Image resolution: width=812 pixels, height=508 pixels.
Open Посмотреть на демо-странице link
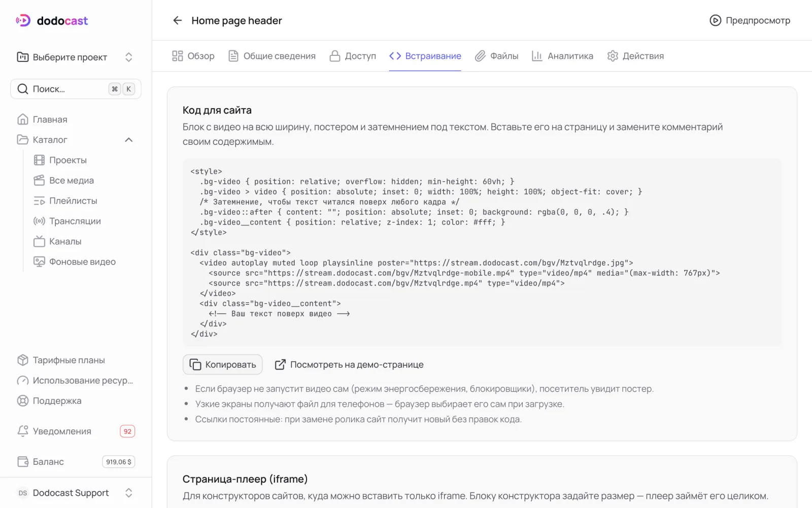tap(349, 365)
